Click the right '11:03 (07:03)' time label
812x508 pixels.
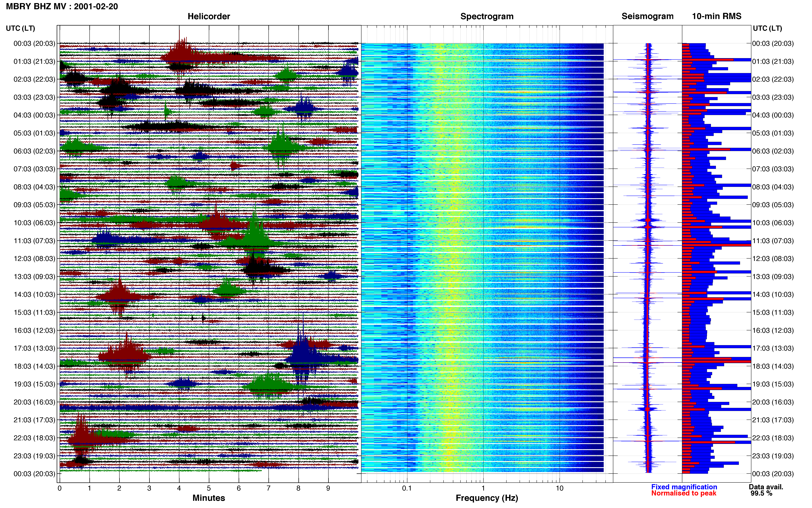tap(773, 241)
